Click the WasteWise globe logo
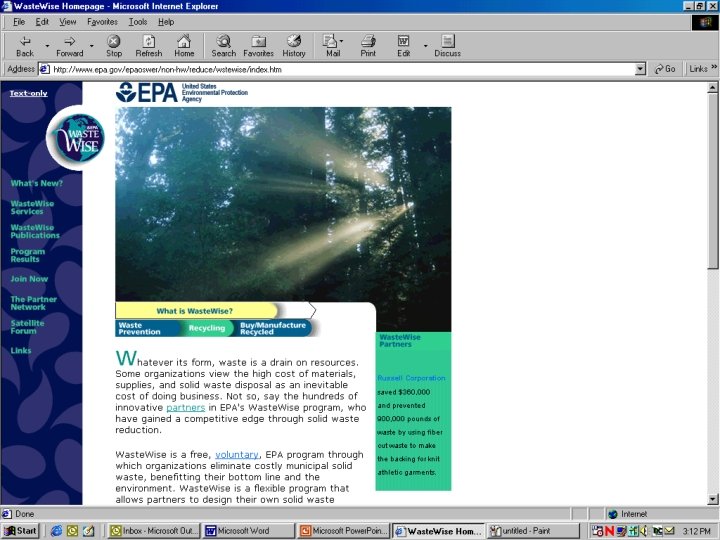This screenshot has height=540, width=720. (79, 138)
